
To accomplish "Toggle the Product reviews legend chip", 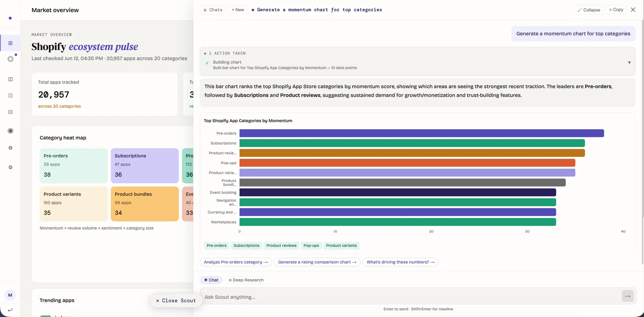I will tap(281, 246).
